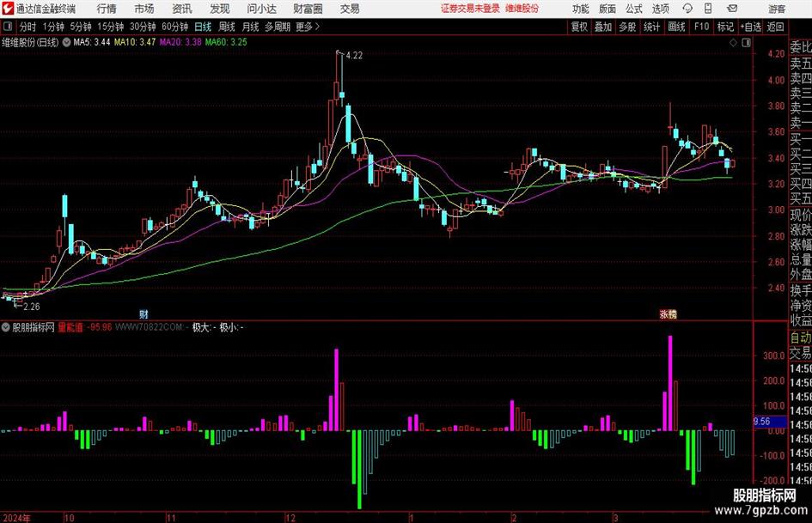
Task: Expand 更多 periods chevron
Action: pyautogui.click(x=317, y=27)
